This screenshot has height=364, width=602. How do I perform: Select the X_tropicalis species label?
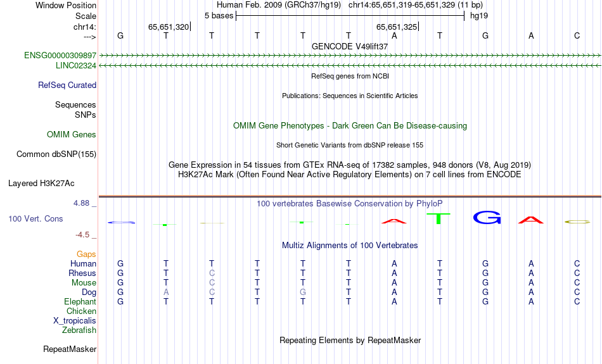75,321
